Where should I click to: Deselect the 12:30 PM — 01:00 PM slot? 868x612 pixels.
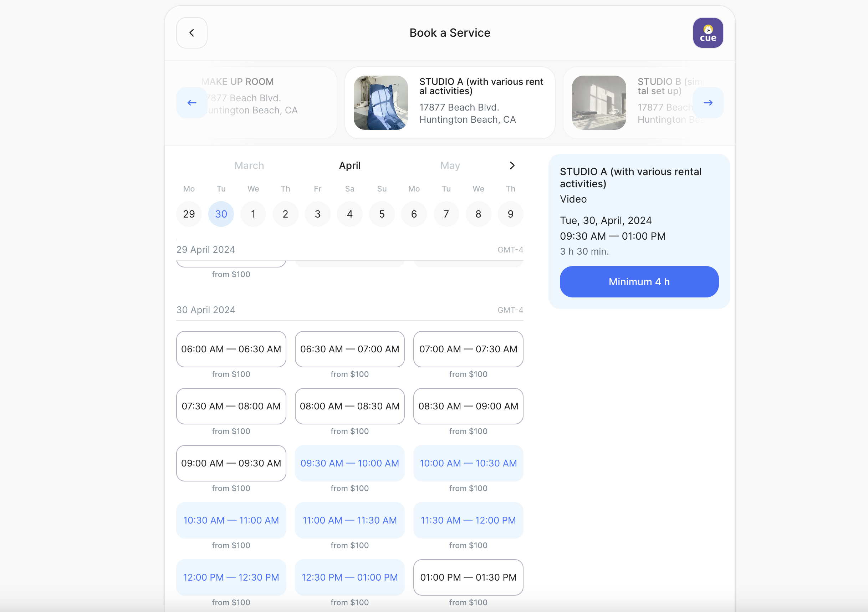click(349, 577)
